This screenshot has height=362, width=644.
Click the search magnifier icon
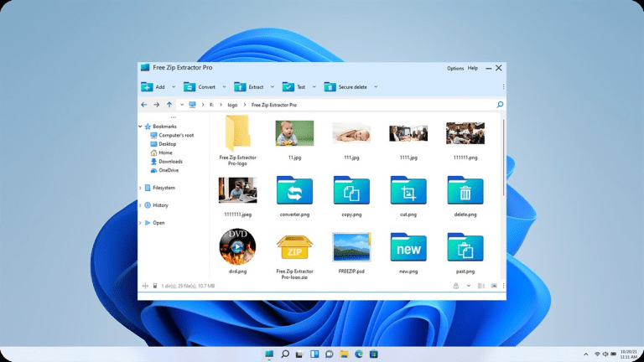(500, 105)
